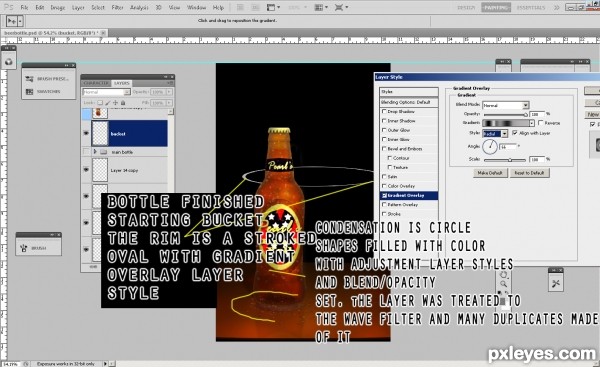Open the collapsed Brush panel icon

[24, 248]
